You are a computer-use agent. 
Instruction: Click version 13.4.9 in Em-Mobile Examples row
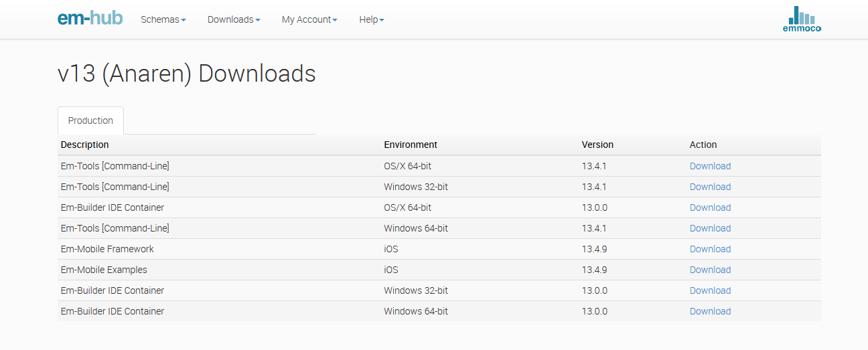pos(595,270)
